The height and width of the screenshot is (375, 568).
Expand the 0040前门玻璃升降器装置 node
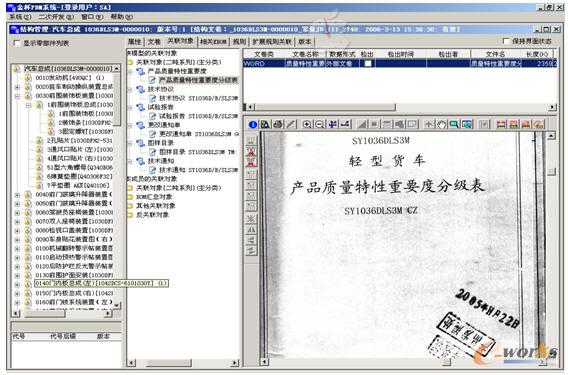(x=17, y=195)
